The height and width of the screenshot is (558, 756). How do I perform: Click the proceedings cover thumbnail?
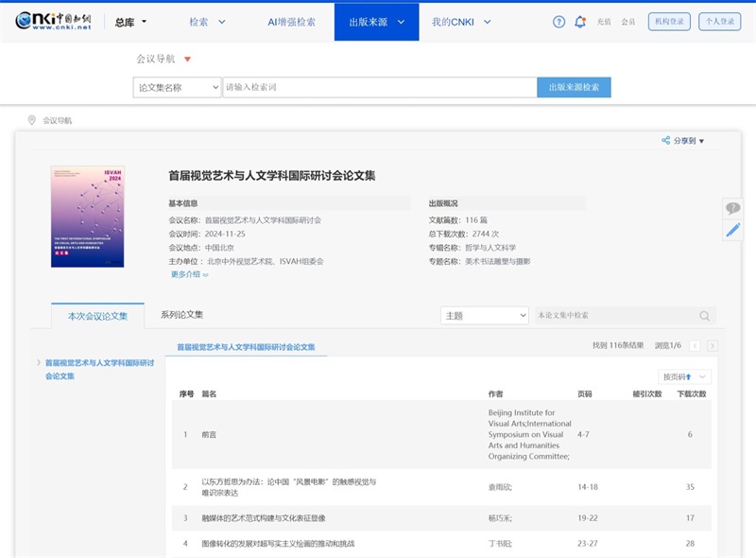88,215
